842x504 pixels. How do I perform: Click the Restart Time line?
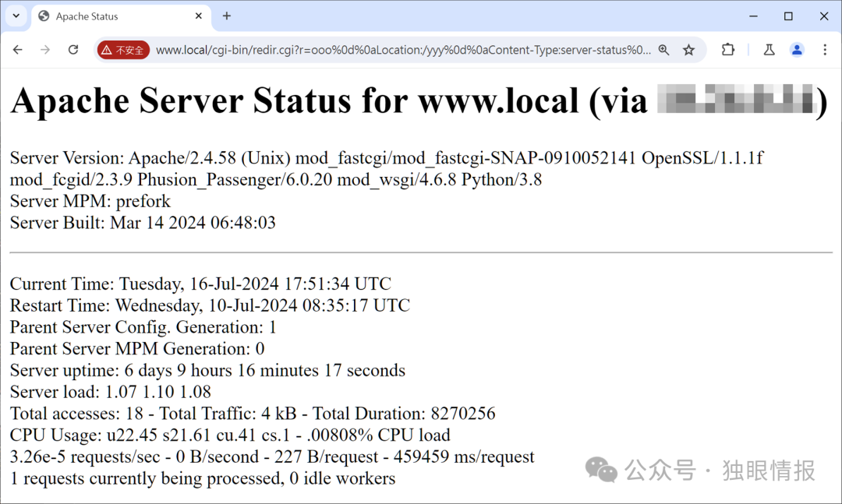coord(210,305)
